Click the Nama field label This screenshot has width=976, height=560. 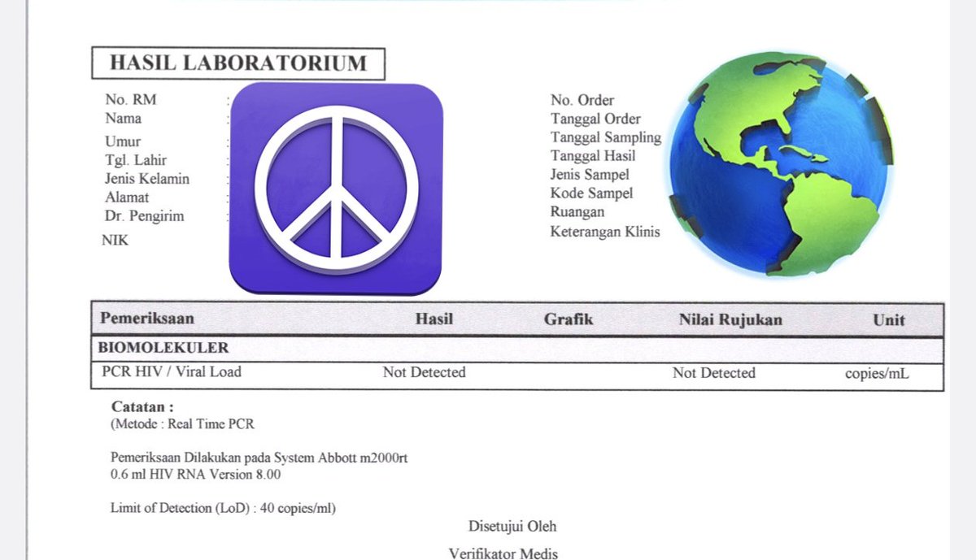tap(123, 118)
